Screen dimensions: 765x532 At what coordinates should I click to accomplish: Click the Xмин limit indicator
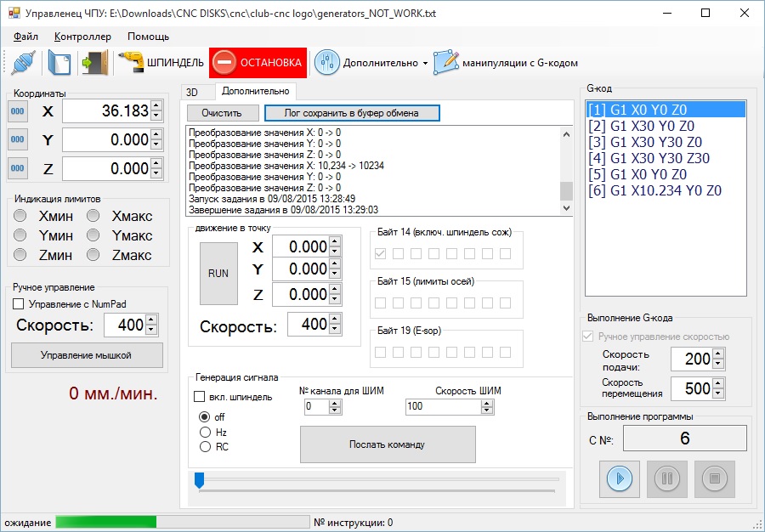click(x=20, y=216)
